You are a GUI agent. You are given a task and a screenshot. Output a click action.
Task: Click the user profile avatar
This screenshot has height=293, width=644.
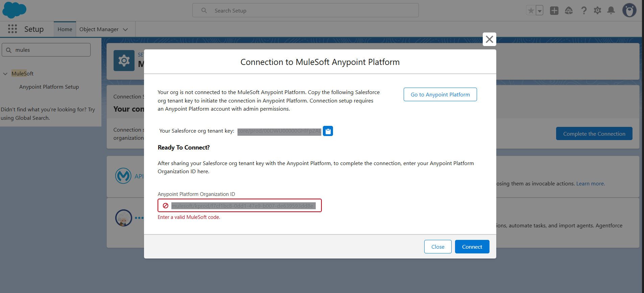(x=629, y=10)
